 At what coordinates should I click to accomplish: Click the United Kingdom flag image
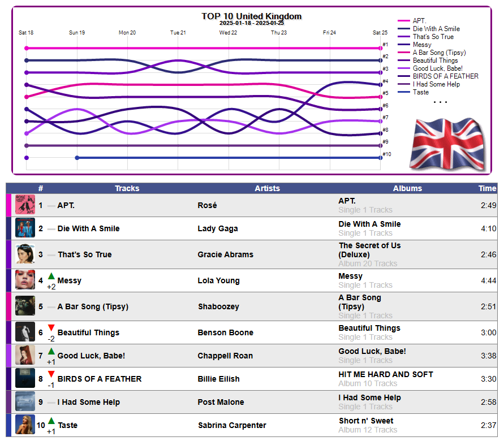(447, 144)
